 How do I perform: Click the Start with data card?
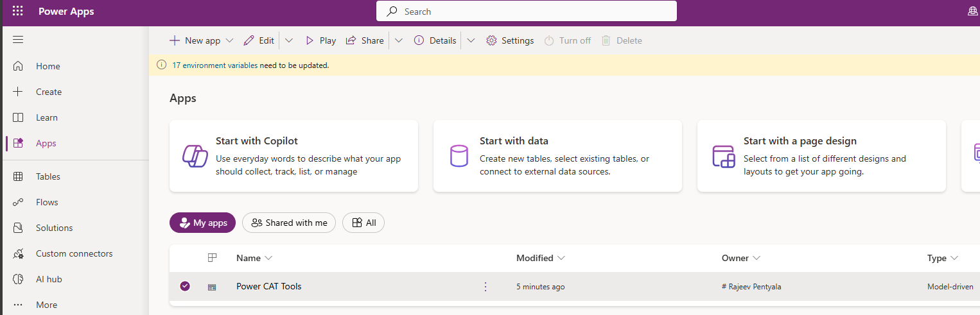[x=557, y=156]
